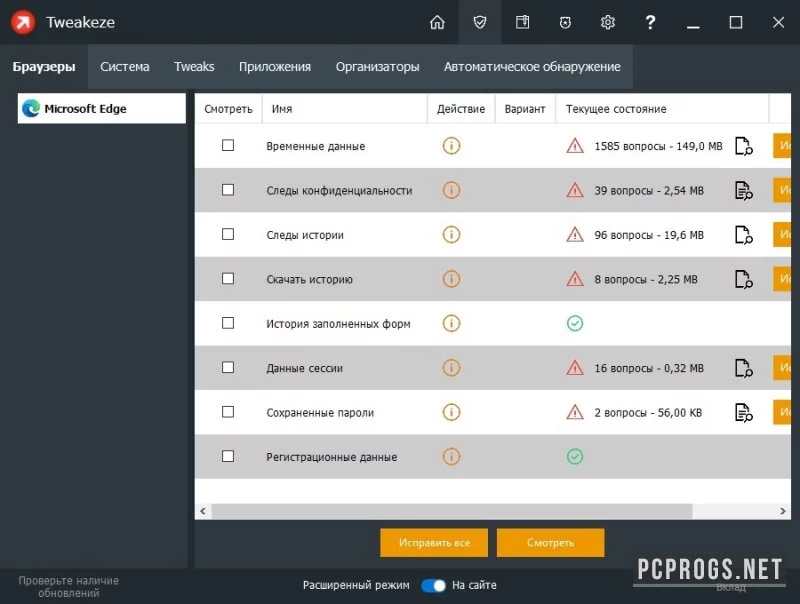800x604 pixels.
Task: Click warning triangle for Временные данные
Action: pyautogui.click(x=575, y=146)
